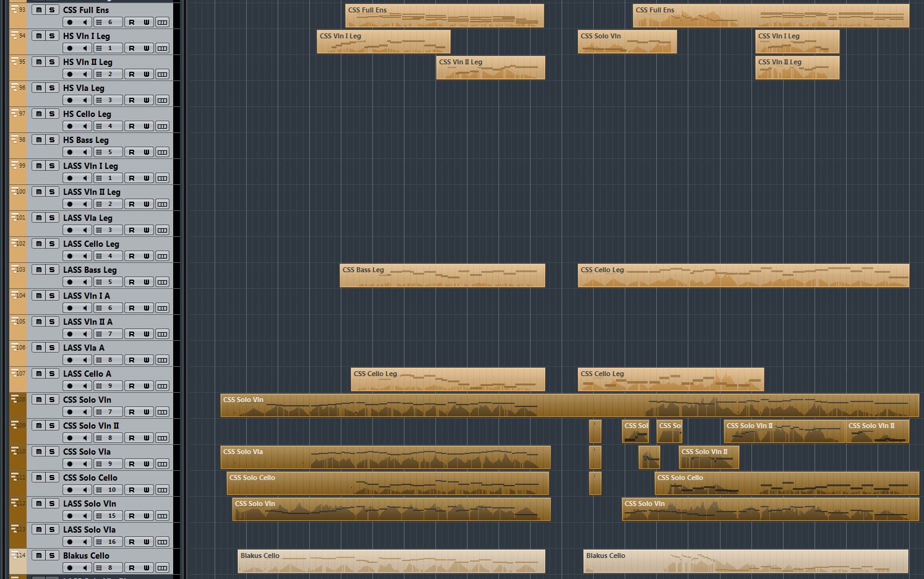Mute the Blakus Cello track
This screenshot has width=924, height=579.
tap(38, 555)
